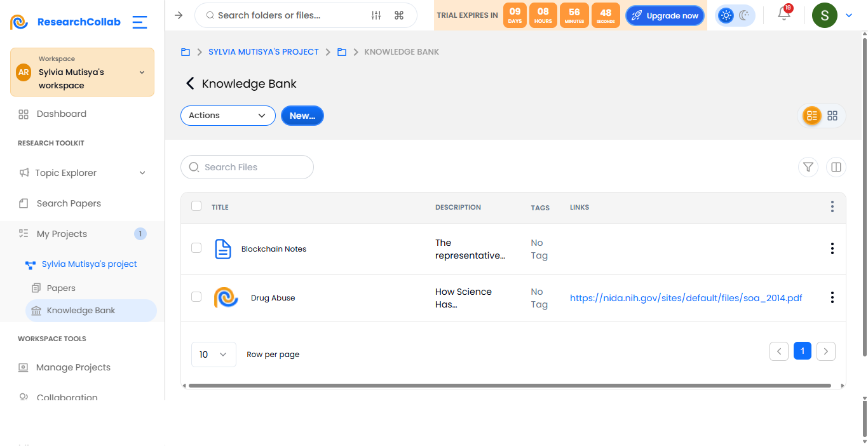Click the Upgrade now button

665,16
